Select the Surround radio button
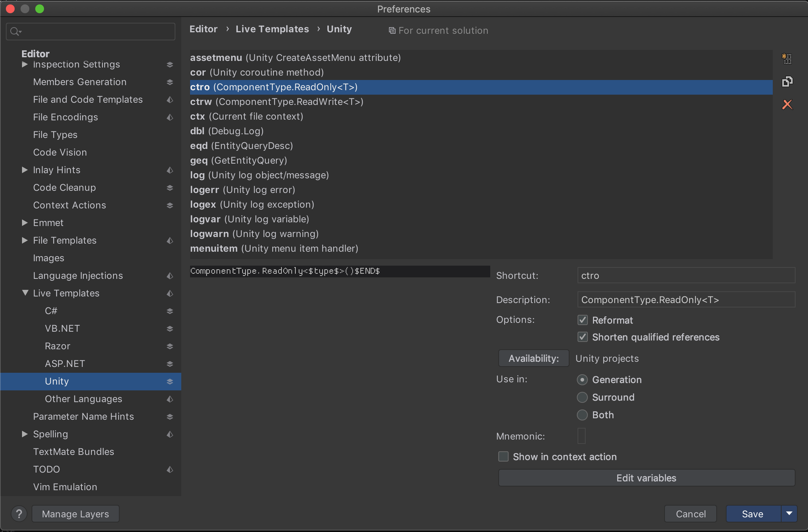 pyautogui.click(x=582, y=397)
